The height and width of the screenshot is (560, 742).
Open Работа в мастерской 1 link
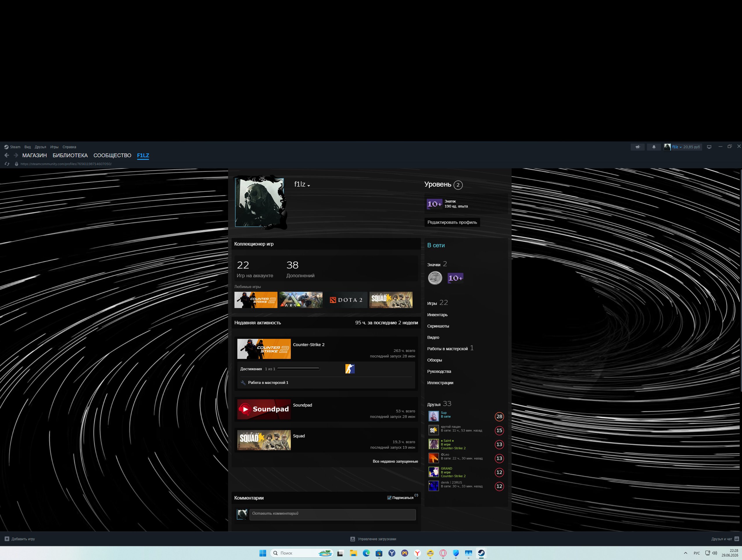[x=268, y=382]
